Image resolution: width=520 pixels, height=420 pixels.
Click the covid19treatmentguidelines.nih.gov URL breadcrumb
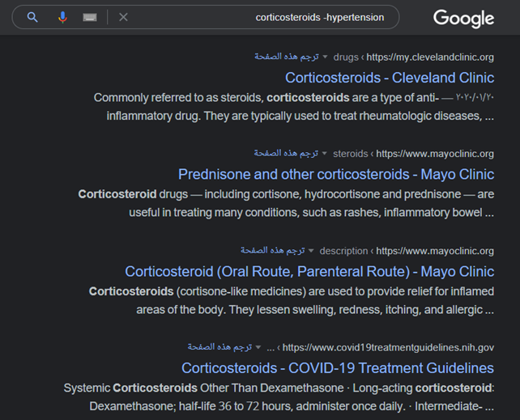pyautogui.click(x=388, y=348)
